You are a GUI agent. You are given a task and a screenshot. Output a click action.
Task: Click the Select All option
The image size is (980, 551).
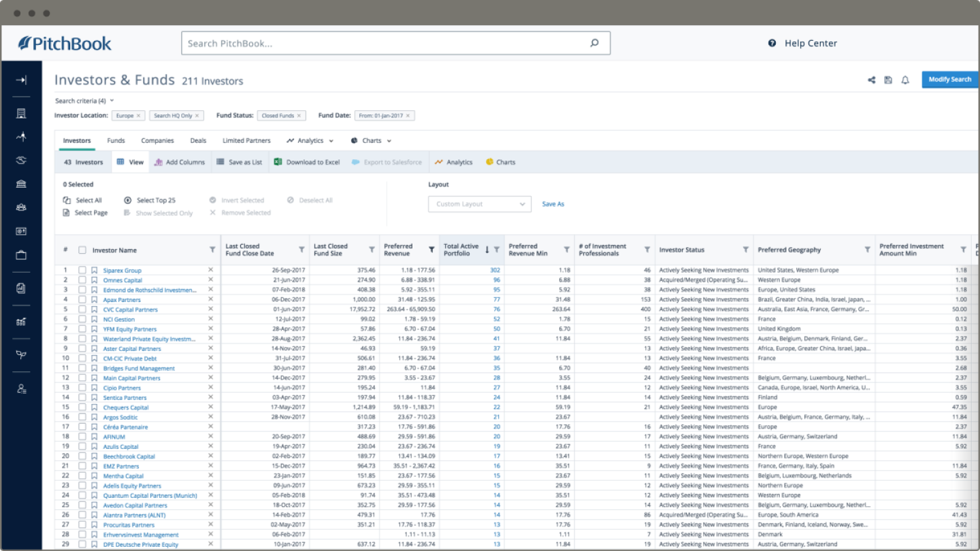click(82, 201)
